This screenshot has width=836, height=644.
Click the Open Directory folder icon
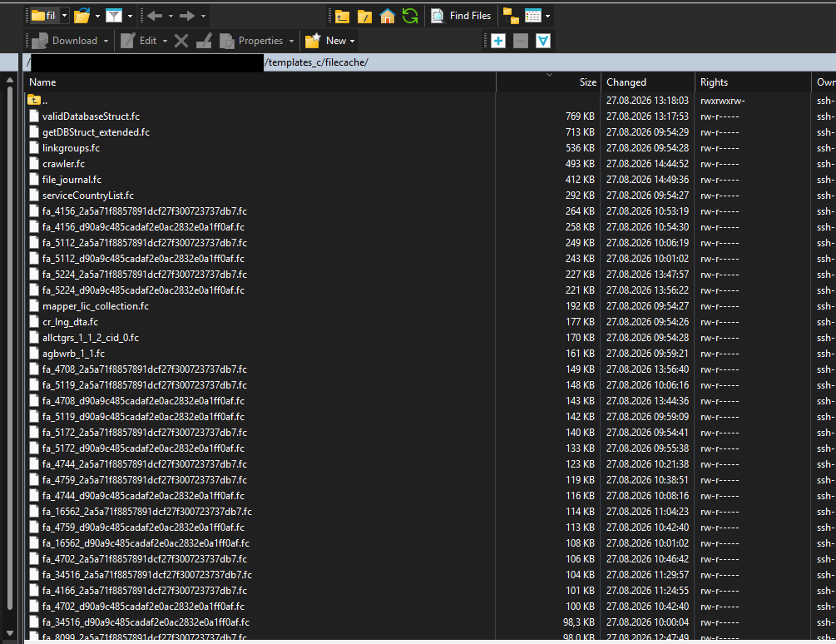[82, 16]
